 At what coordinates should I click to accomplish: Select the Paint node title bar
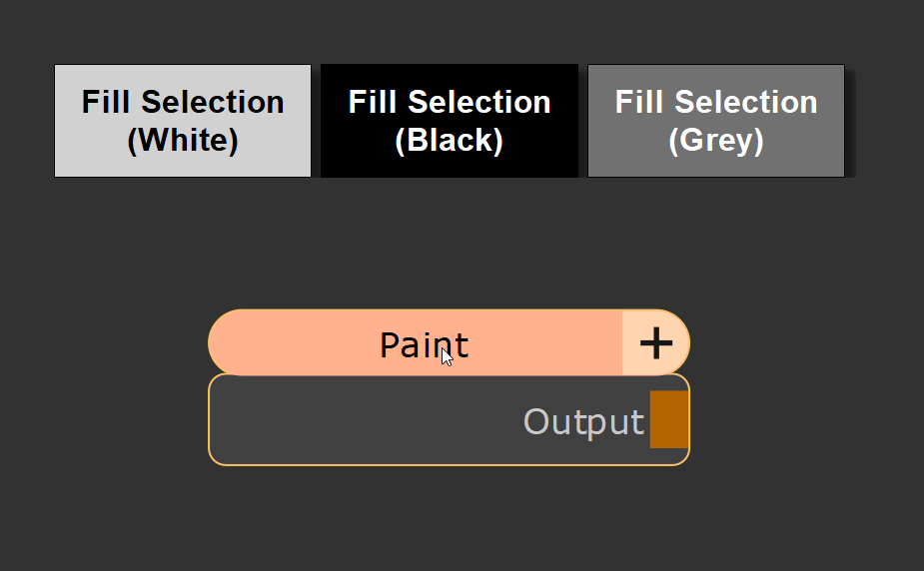tap(330, 343)
